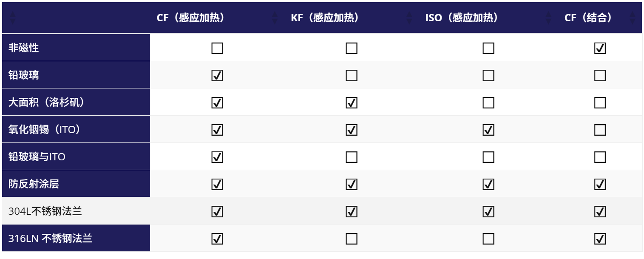Viewport: 644px width, 259px height.
Task: Click the CF（结合） column header
Action: coord(588,18)
